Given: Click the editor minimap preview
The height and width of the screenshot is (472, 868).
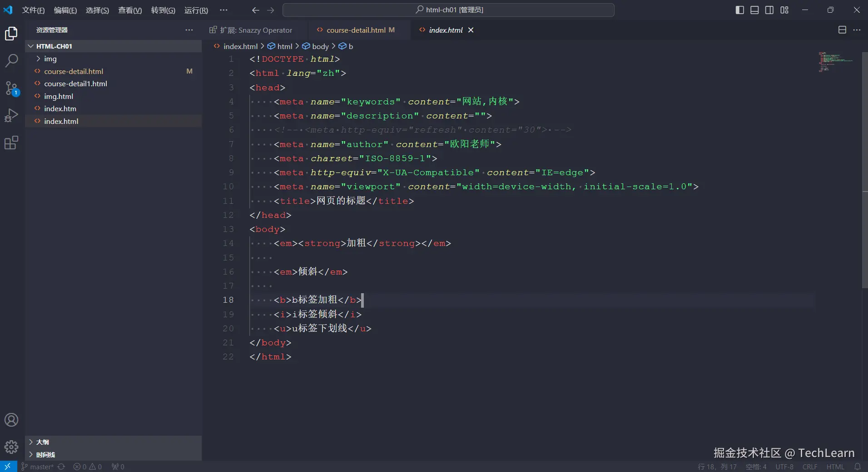Looking at the screenshot, I should click(x=835, y=62).
